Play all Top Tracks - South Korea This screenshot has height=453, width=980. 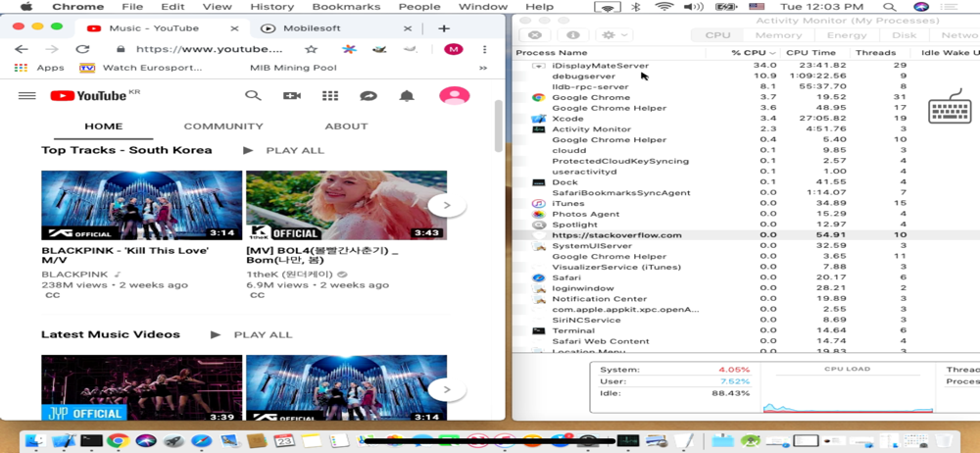point(284,150)
